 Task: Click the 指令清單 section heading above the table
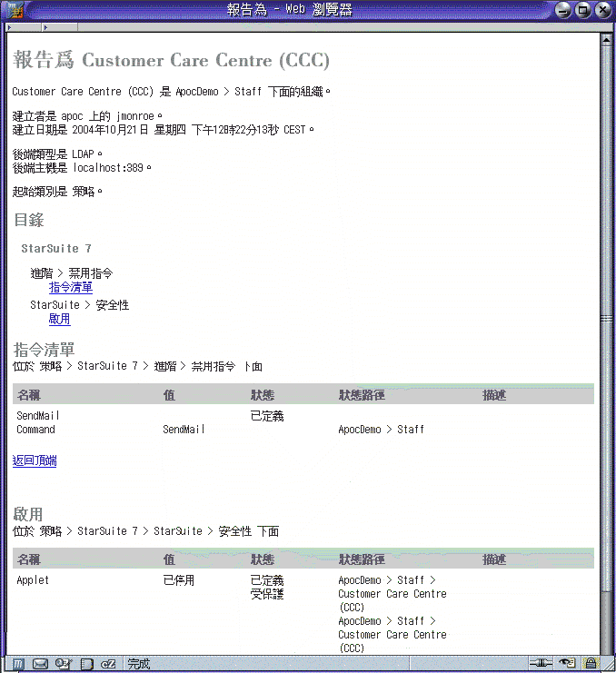pyautogui.click(x=45, y=350)
